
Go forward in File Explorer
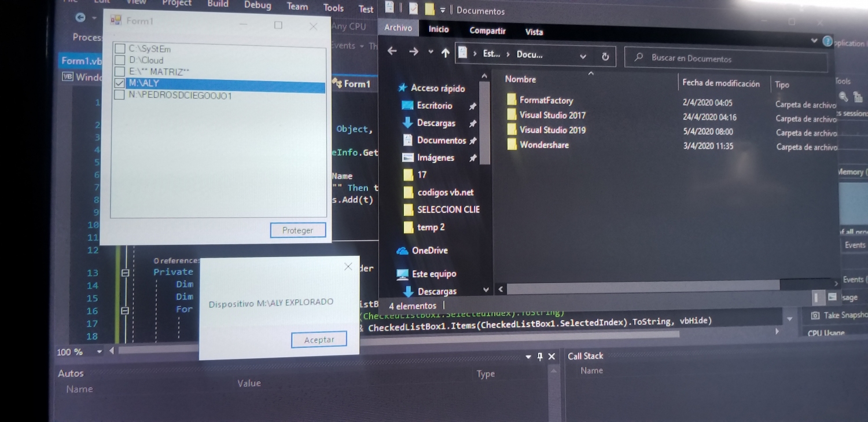(413, 52)
